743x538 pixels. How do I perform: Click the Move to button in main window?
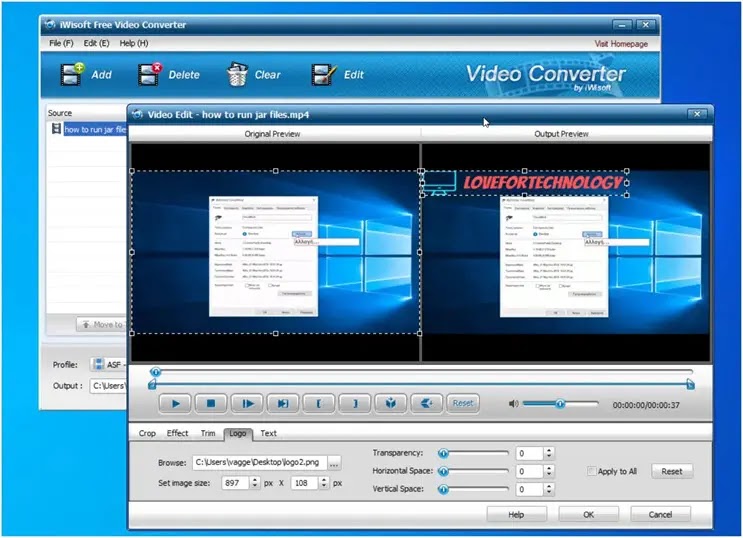tap(102, 324)
